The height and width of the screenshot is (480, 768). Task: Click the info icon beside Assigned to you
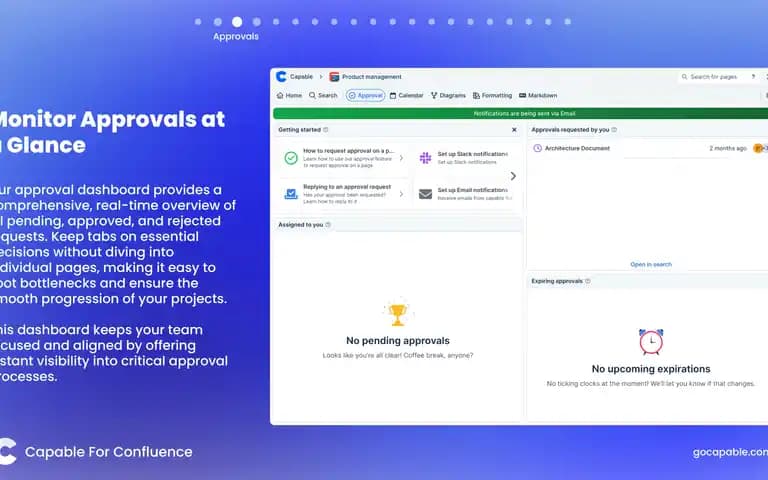pos(328,225)
